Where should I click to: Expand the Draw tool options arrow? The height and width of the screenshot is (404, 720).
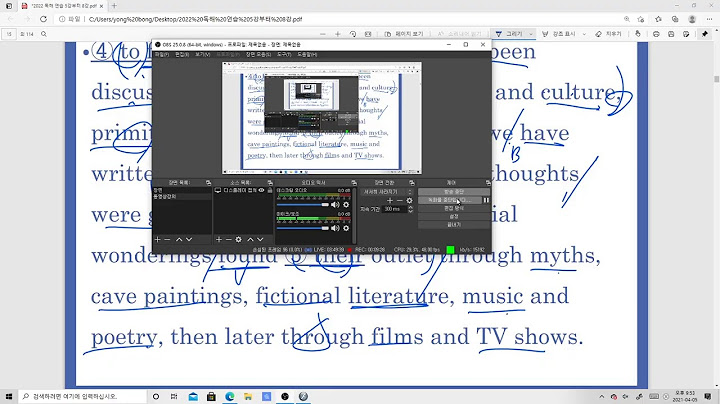(531, 34)
